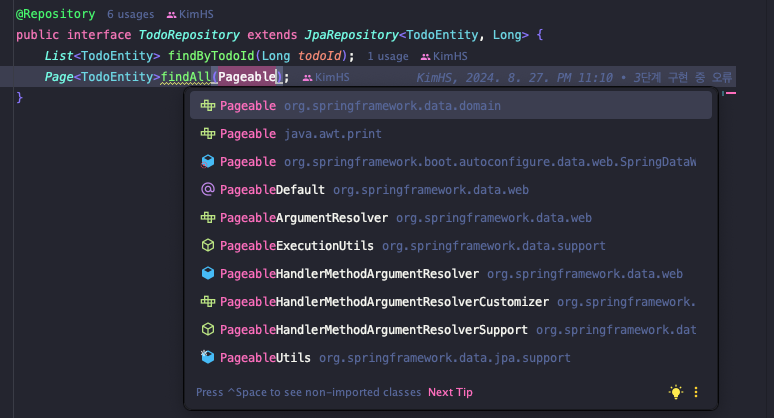Click TodoRepository interface name
This screenshot has width=774, height=418.
pyautogui.click(x=189, y=35)
